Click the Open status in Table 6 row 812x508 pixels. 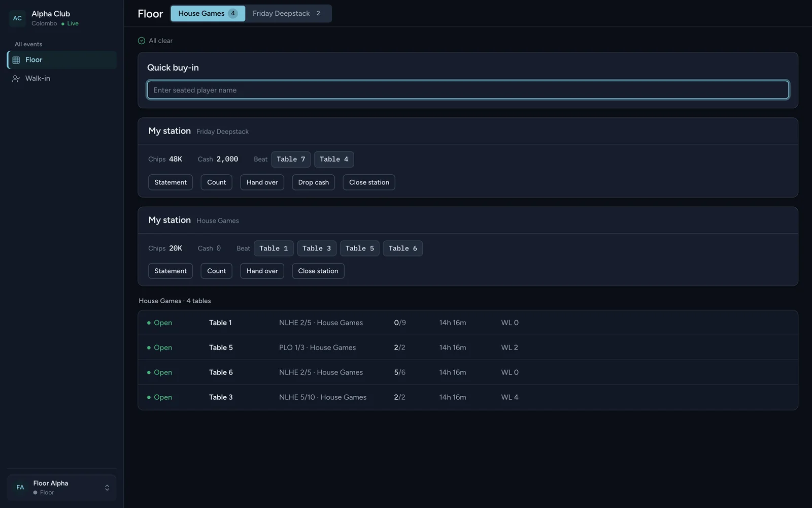click(160, 373)
